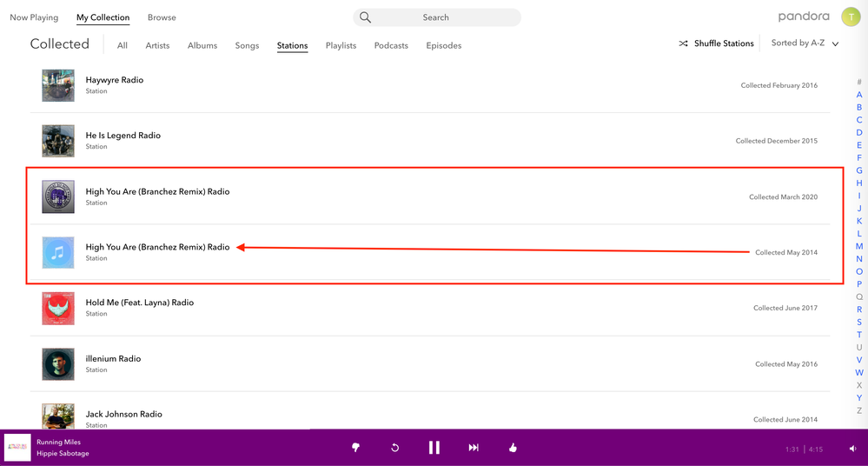
Task: Open the Haywyre Radio station
Action: 114,80
